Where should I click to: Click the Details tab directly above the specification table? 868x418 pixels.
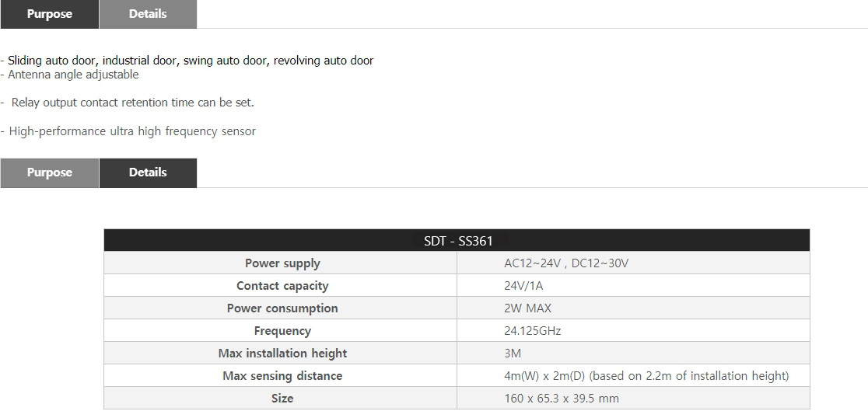(148, 172)
